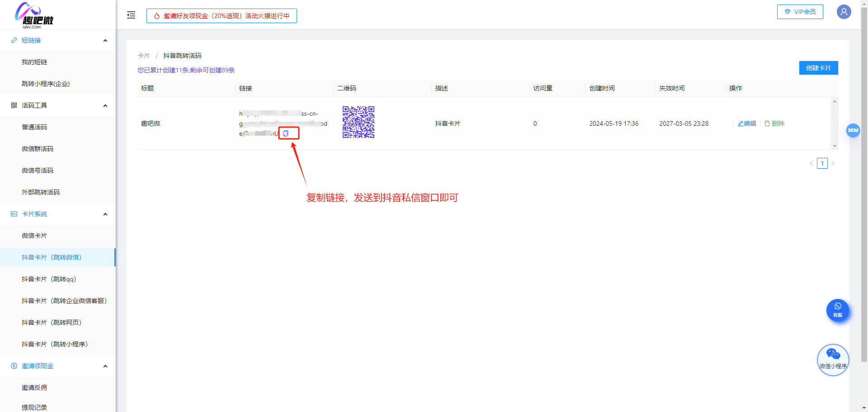Click the 趣吧微 logo

click(34, 16)
